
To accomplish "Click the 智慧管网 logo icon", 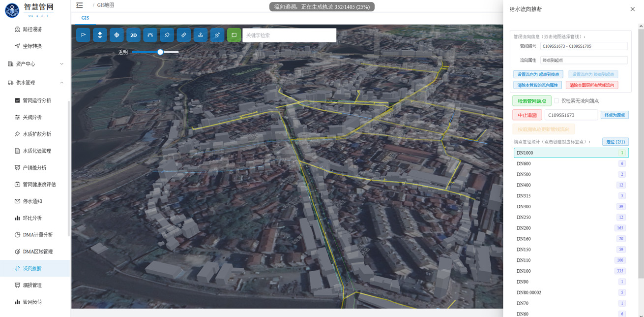I will point(12,10).
